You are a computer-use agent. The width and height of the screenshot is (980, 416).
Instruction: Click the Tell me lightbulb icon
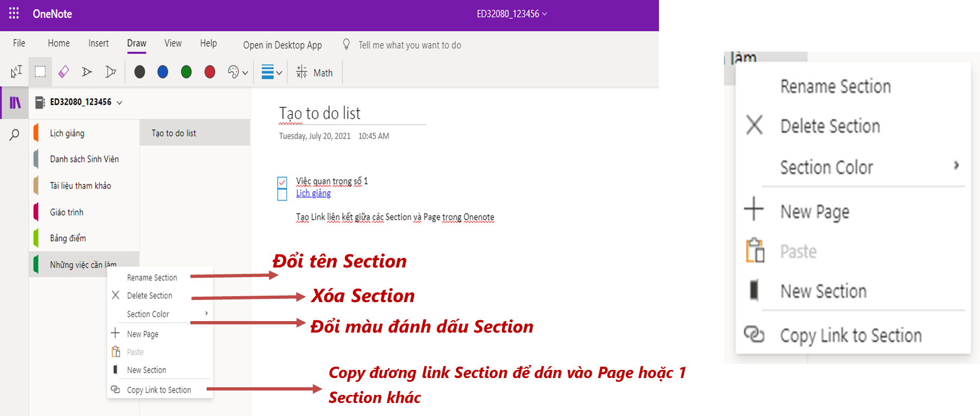pyautogui.click(x=347, y=44)
